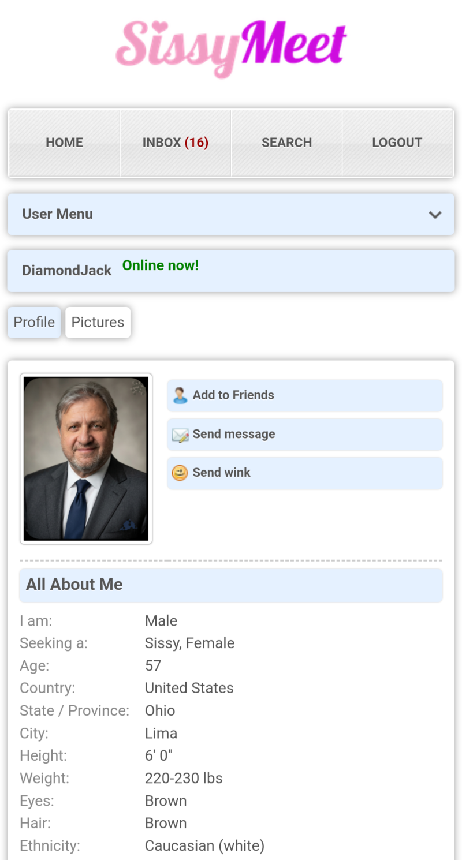Click the age value 57
This screenshot has height=868, width=462.
point(153,666)
